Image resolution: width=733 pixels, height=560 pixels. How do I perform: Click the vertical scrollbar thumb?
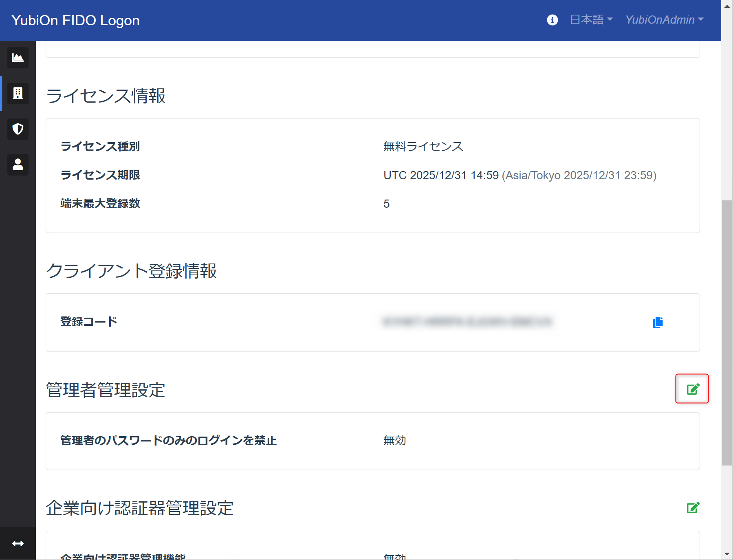pos(727,332)
